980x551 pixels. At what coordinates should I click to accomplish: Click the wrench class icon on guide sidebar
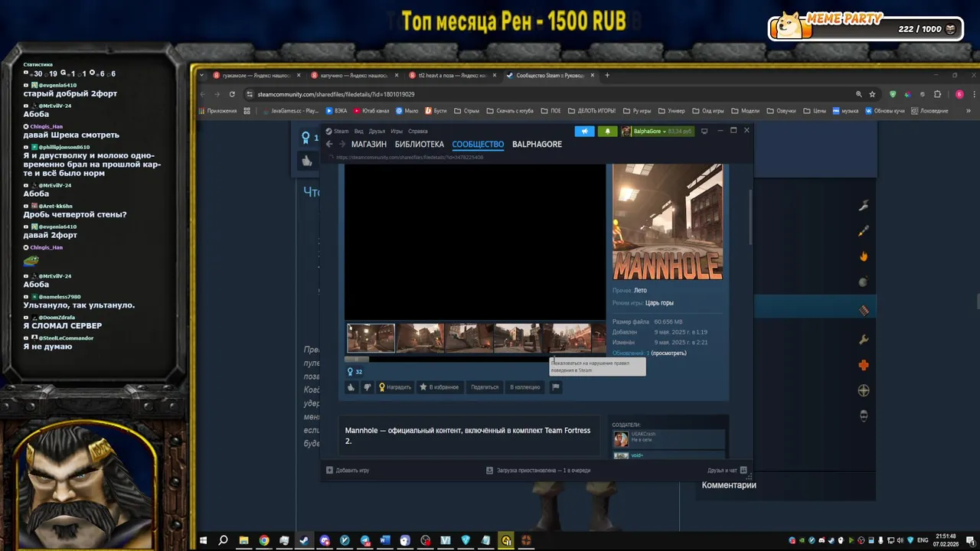pyautogui.click(x=864, y=339)
